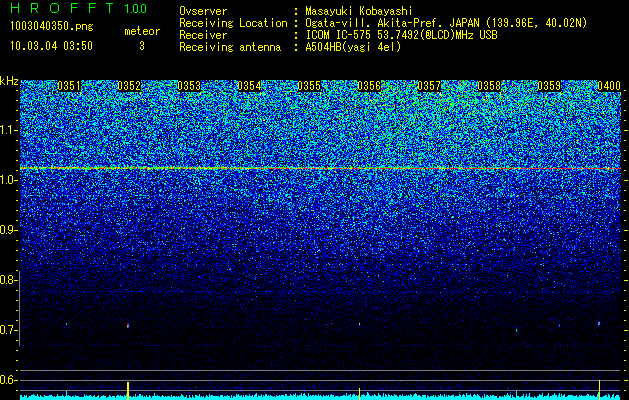The width and height of the screenshot is (629, 400).
Task: Click the faint echo dot under 0356
Action: point(359,324)
